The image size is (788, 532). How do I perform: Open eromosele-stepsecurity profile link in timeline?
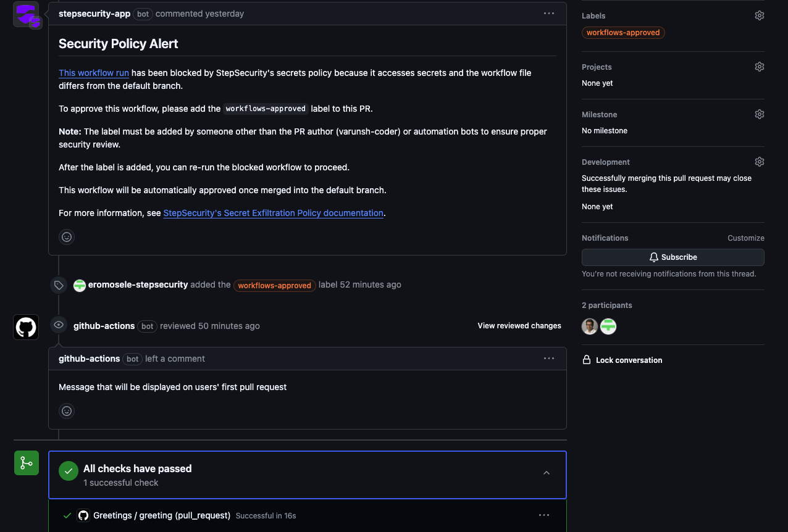click(138, 285)
